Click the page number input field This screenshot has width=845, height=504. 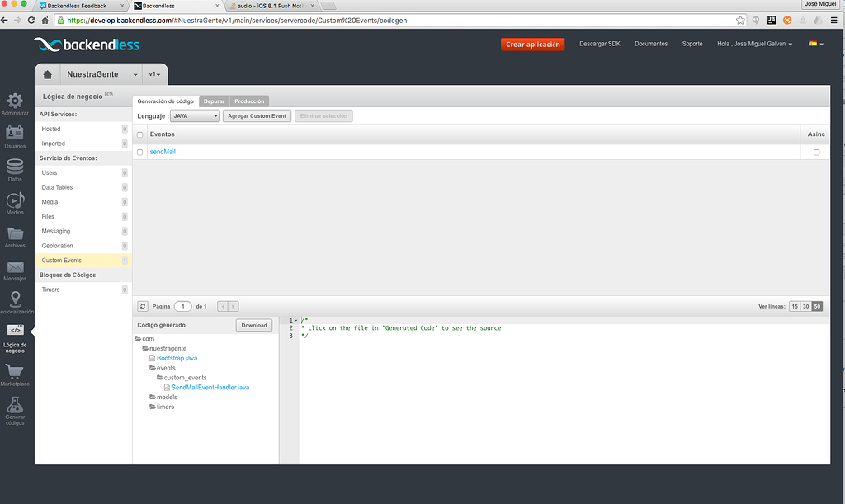coord(182,306)
